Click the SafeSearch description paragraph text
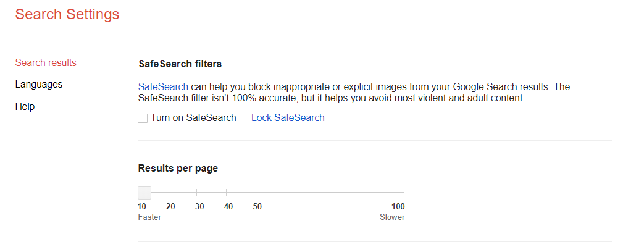The image size is (644, 244). click(354, 93)
